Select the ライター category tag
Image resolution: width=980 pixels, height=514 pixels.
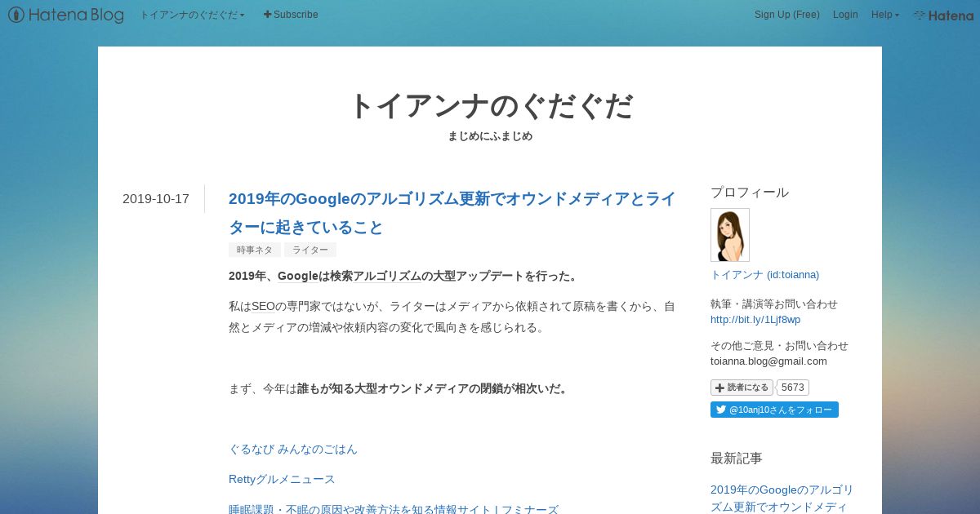point(310,250)
